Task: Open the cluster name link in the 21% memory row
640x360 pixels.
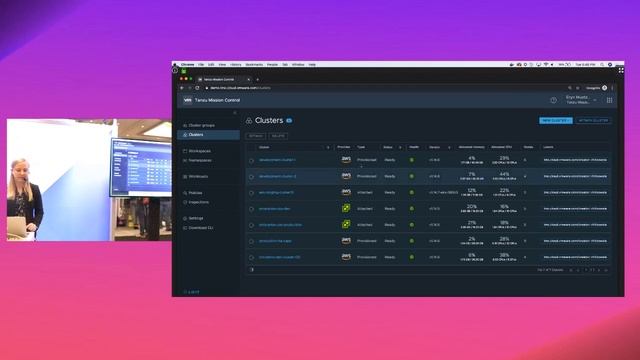Action: point(280,225)
